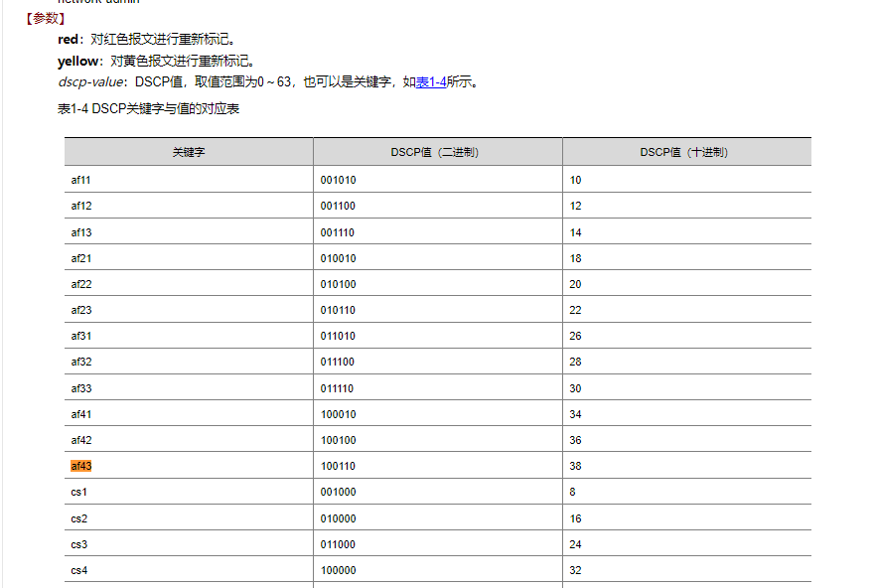The image size is (877, 588).
Task: Click binary value 001000
Action: point(338,492)
